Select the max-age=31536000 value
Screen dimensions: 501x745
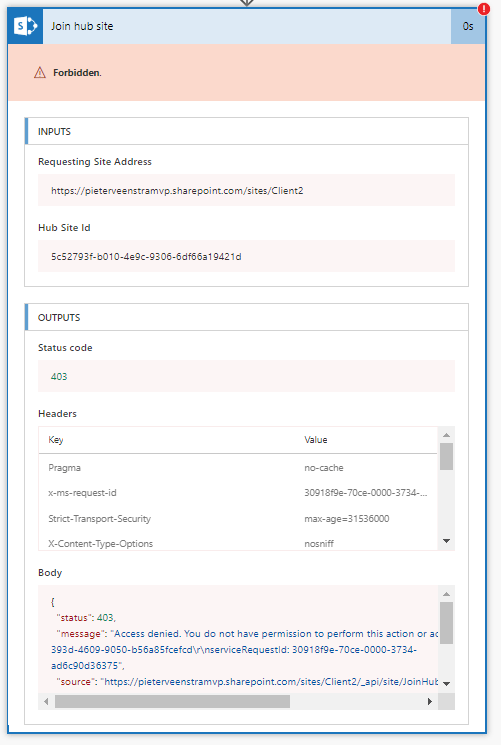pos(347,519)
